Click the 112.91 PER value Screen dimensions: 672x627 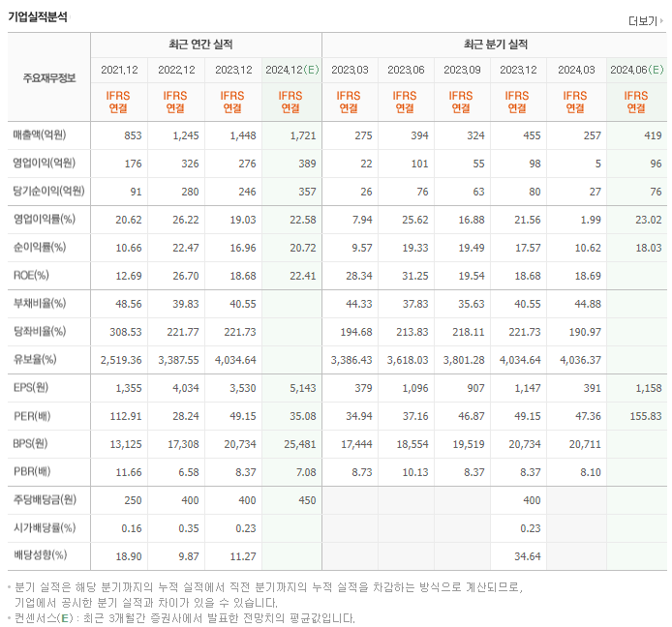point(126,416)
